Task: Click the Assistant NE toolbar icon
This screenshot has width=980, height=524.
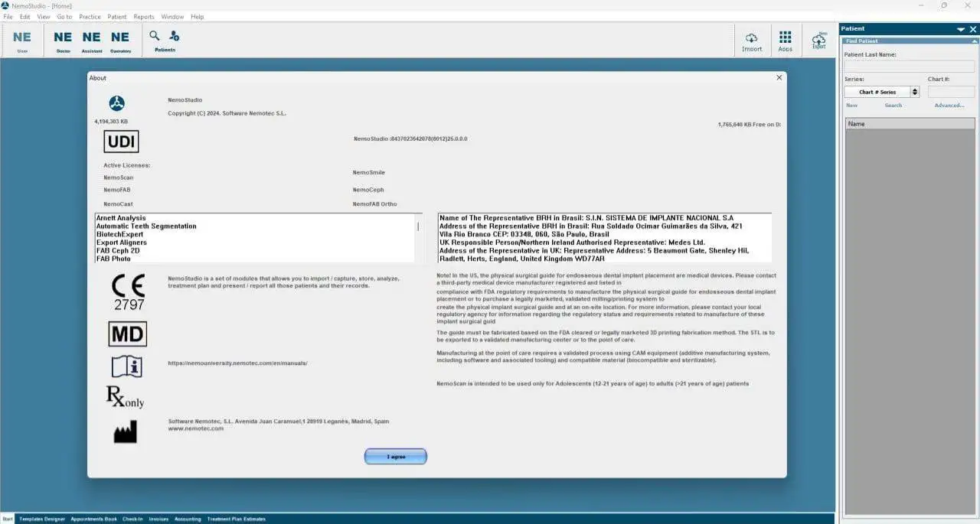Action: (x=91, y=37)
